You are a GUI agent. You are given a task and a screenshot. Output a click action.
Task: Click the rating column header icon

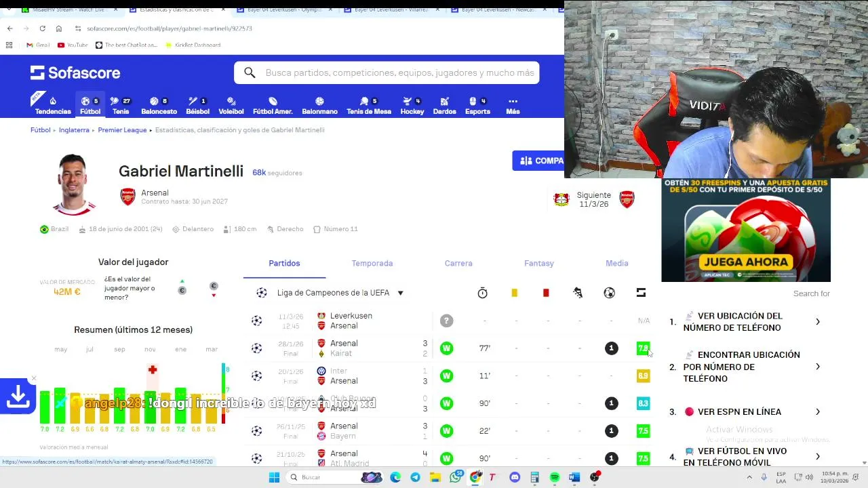tap(641, 293)
